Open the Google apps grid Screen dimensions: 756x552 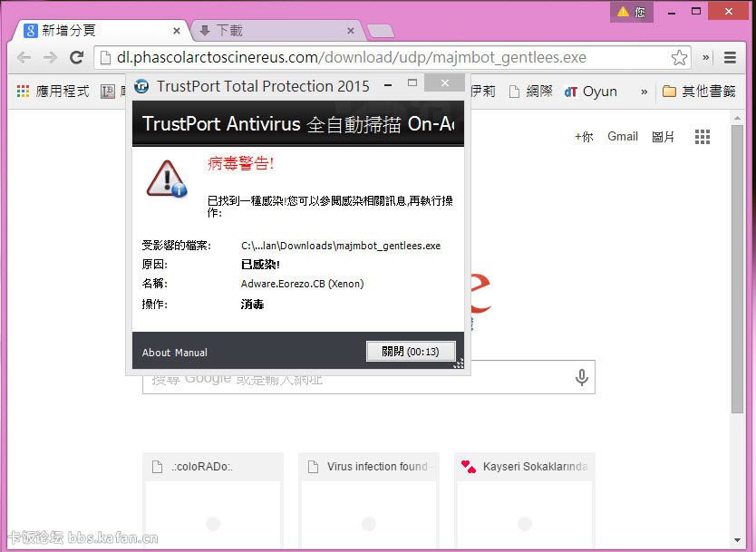coord(703,137)
